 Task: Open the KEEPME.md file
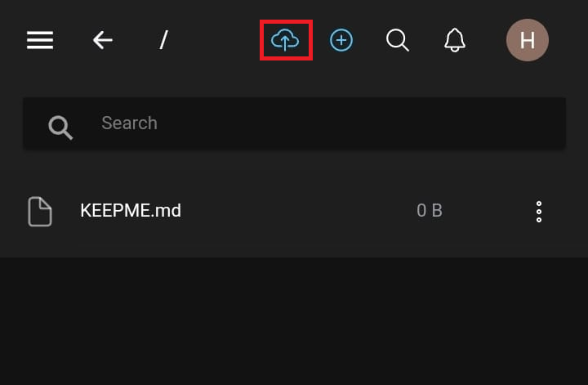click(131, 211)
